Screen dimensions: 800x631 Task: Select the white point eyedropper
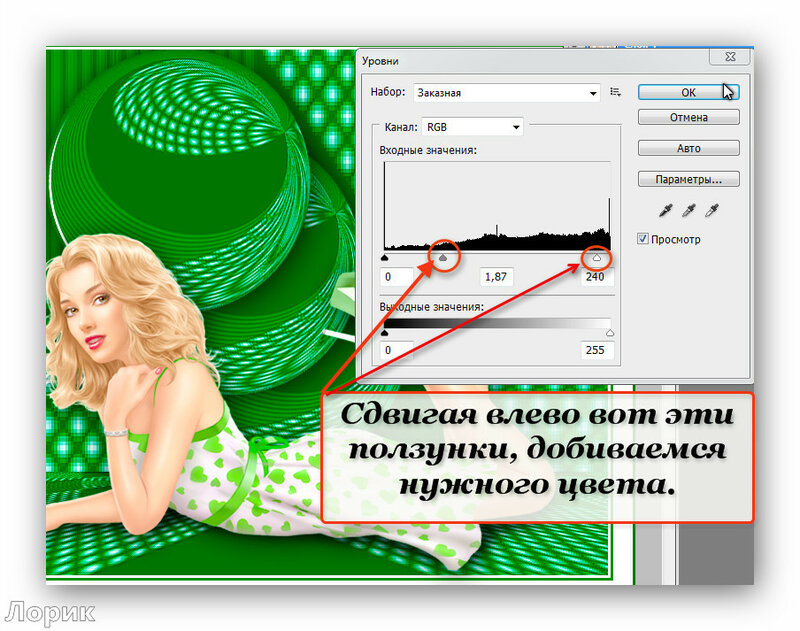coord(712,210)
